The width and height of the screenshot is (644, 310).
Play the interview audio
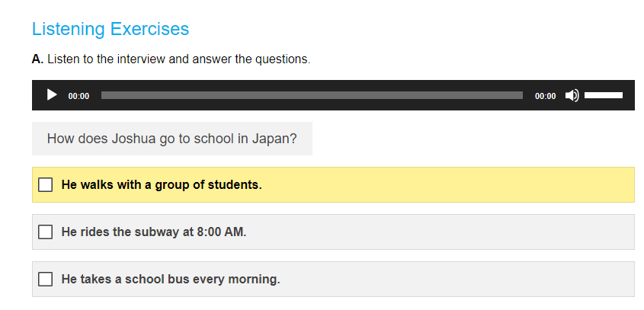52,95
